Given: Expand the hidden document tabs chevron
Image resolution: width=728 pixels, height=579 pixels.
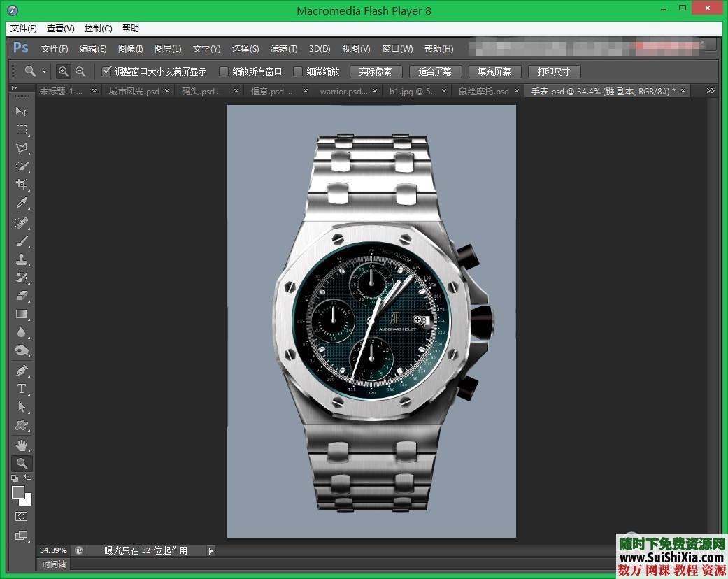Looking at the screenshot, I should 711,90.
